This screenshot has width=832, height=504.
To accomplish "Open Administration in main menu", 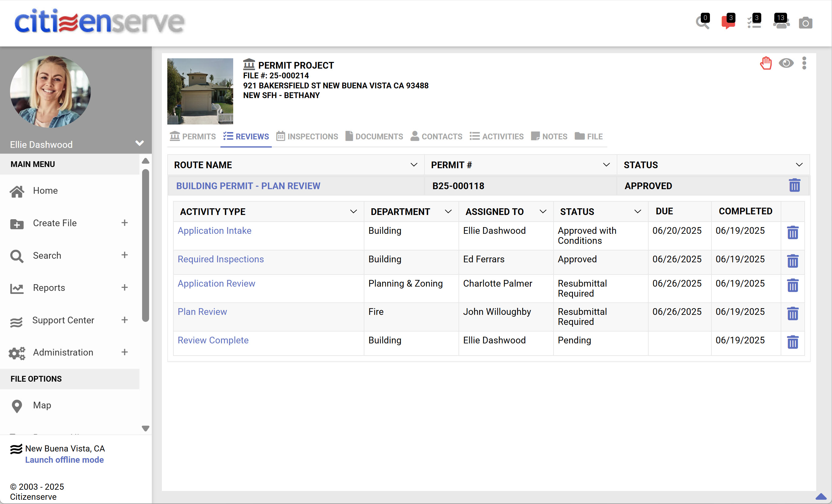I will coord(63,352).
